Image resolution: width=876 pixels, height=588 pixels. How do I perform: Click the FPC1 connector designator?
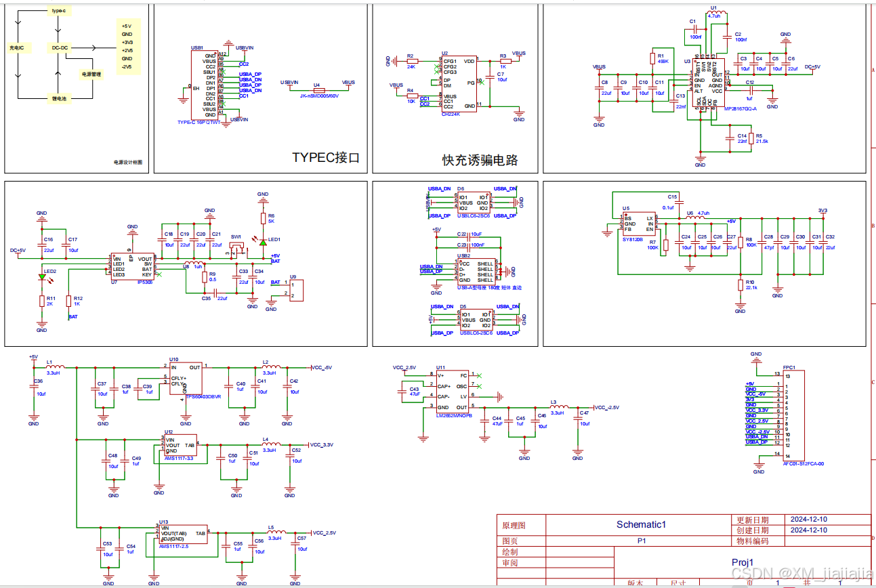(789, 368)
